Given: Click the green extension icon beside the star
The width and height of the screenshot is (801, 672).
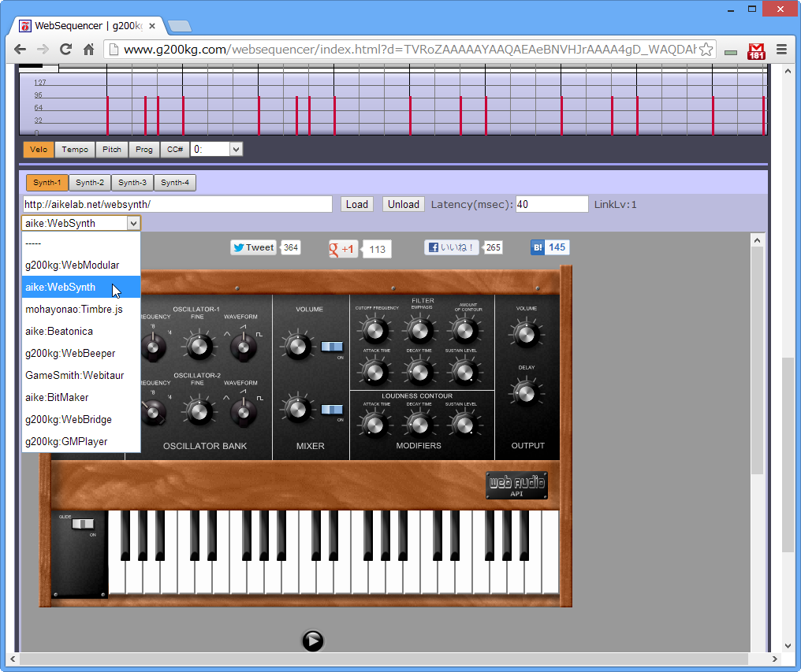Looking at the screenshot, I should [x=731, y=52].
